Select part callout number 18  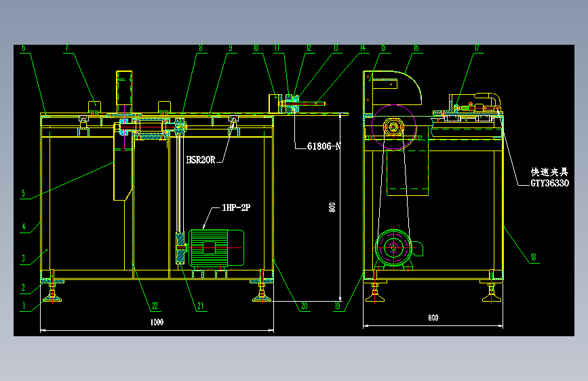click(533, 257)
